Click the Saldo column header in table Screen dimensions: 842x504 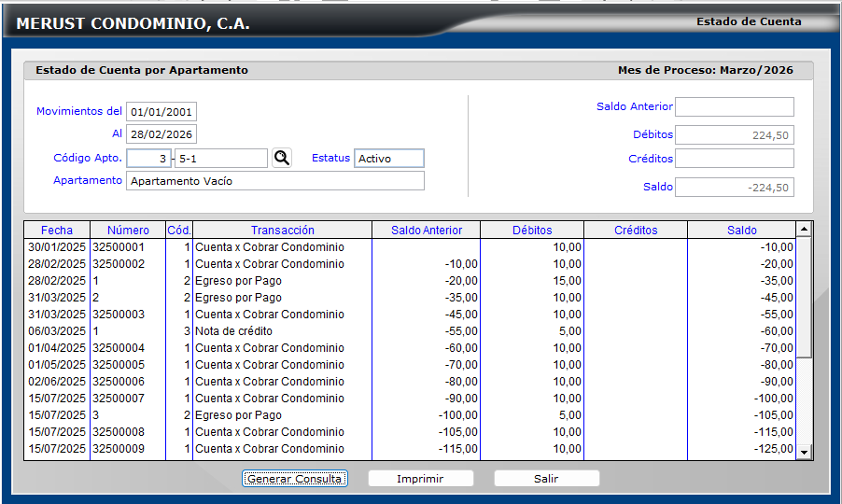[x=741, y=231]
